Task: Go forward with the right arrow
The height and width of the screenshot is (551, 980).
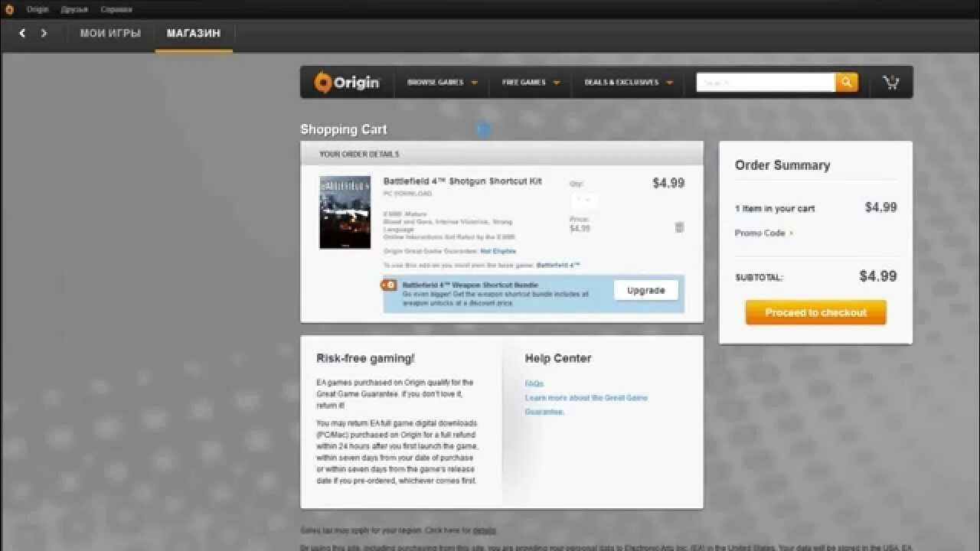Action: pos(44,33)
